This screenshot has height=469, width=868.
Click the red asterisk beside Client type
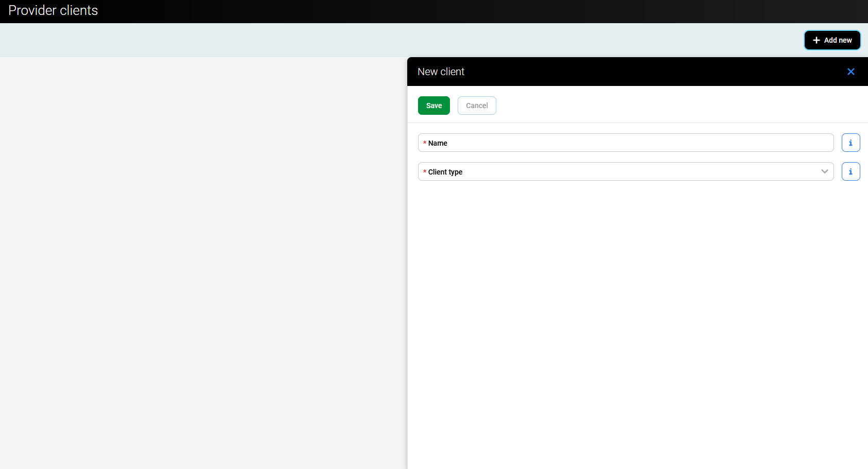pyautogui.click(x=425, y=172)
